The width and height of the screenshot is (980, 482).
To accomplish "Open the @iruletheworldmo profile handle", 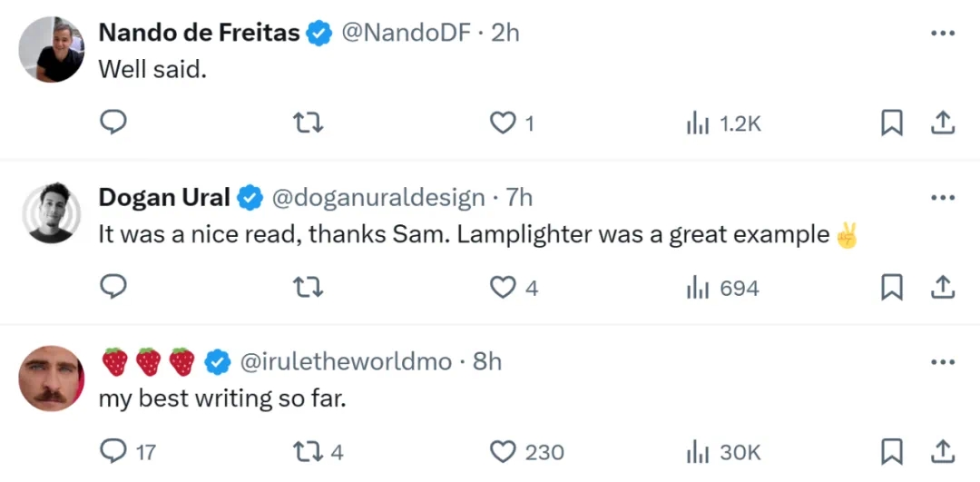I will click(345, 362).
